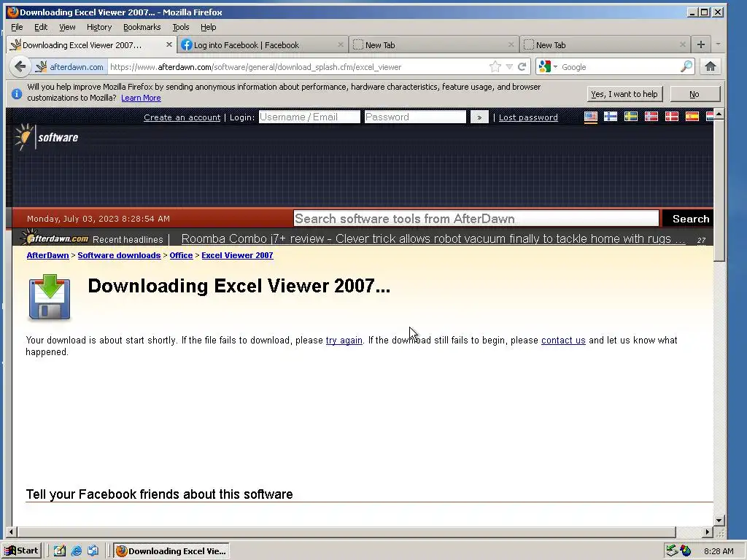Open the Bookmarks menu
Viewport: 747px width, 560px height.
coord(142,27)
